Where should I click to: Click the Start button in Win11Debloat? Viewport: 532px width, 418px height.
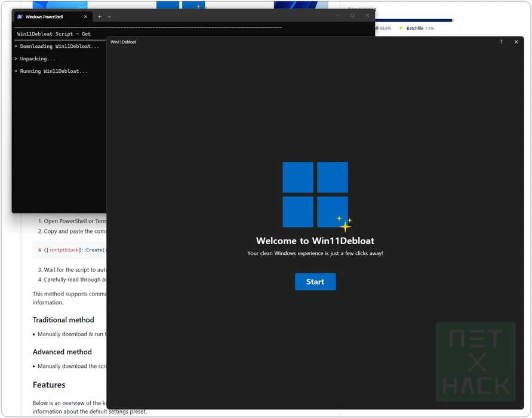(x=315, y=282)
